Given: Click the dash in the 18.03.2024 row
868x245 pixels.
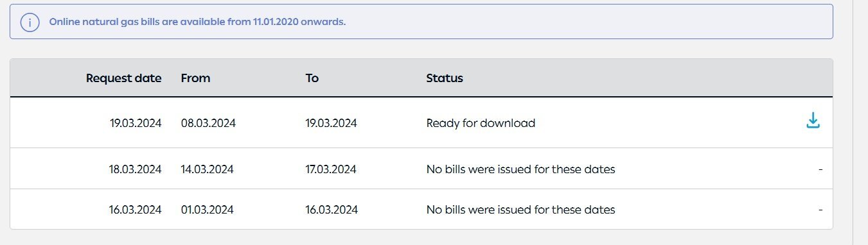Looking at the screenshot, I should click(821, 169).
